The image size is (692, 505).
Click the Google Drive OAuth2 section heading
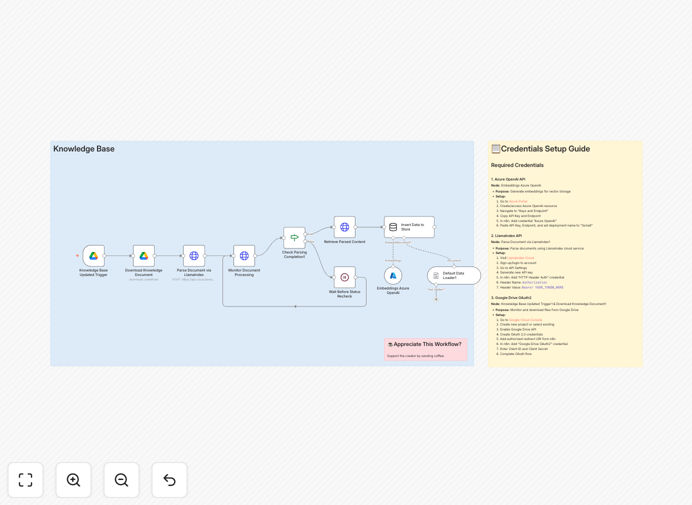pos(511,298)
